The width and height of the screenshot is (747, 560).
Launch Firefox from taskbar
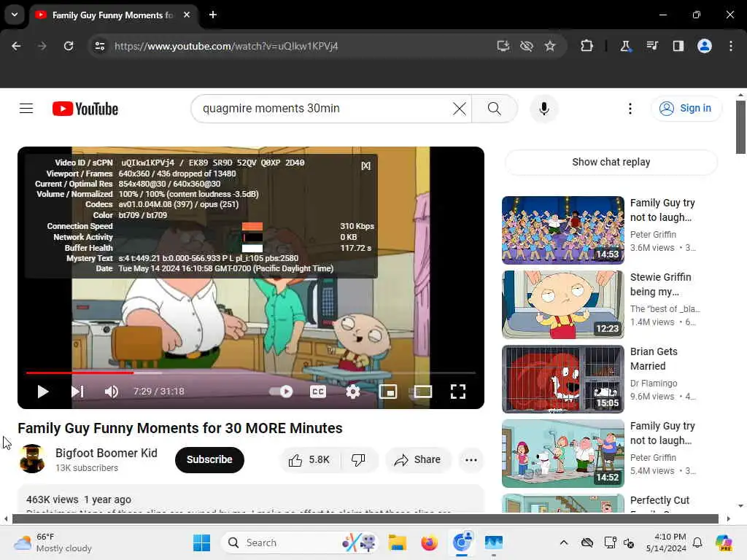click(x=429, y=542)
